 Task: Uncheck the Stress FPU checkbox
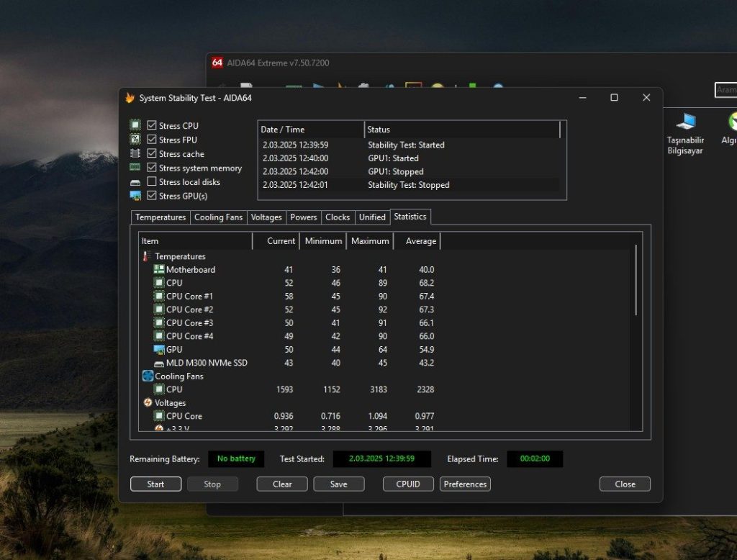[x=152, y=139]
